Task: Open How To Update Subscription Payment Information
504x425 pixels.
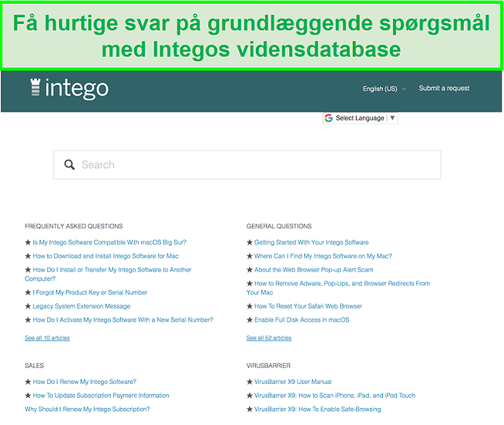Action: (x=101, y=396)
